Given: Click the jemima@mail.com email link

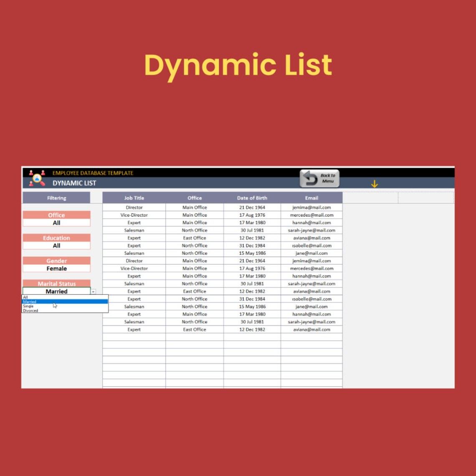Looking at the screenshot, I should click(311, 207).
